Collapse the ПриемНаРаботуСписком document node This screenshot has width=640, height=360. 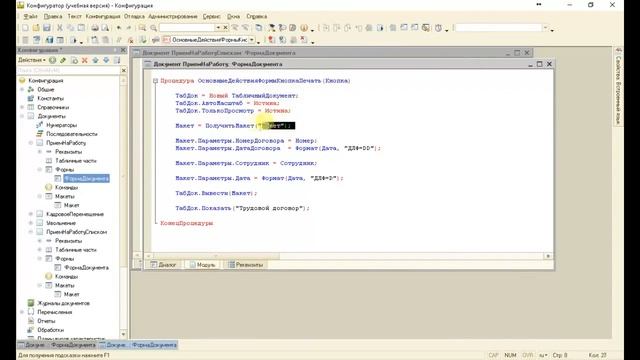point(31,232)
